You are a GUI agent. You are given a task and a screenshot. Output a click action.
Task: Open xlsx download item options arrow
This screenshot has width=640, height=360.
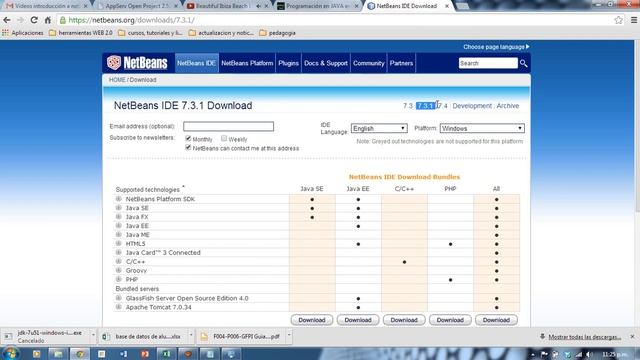pos(191,336)
